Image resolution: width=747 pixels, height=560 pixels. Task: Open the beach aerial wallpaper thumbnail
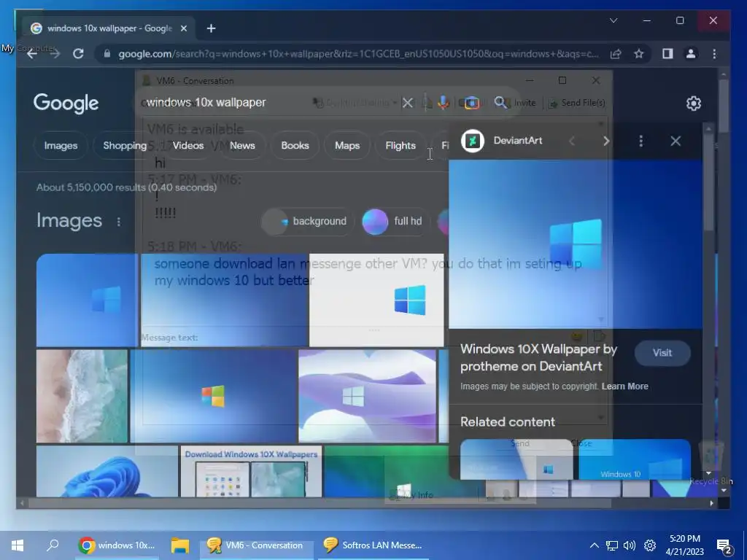pos(82,396)
